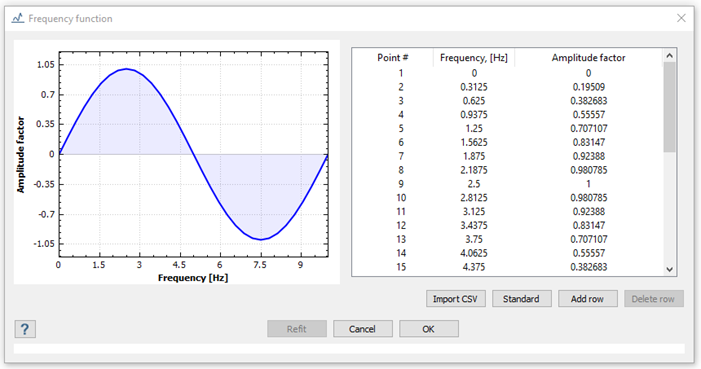
Task: Select the Frequency, [Hz] column header
Action: click(x=474, y=58)
